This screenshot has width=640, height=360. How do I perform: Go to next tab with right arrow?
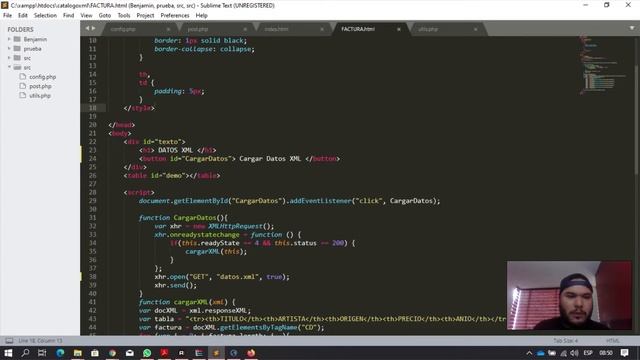coord(93,28)
